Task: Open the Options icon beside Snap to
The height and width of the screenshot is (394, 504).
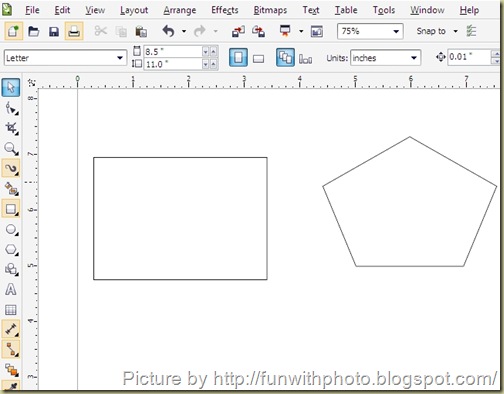Action: (471, 31)
